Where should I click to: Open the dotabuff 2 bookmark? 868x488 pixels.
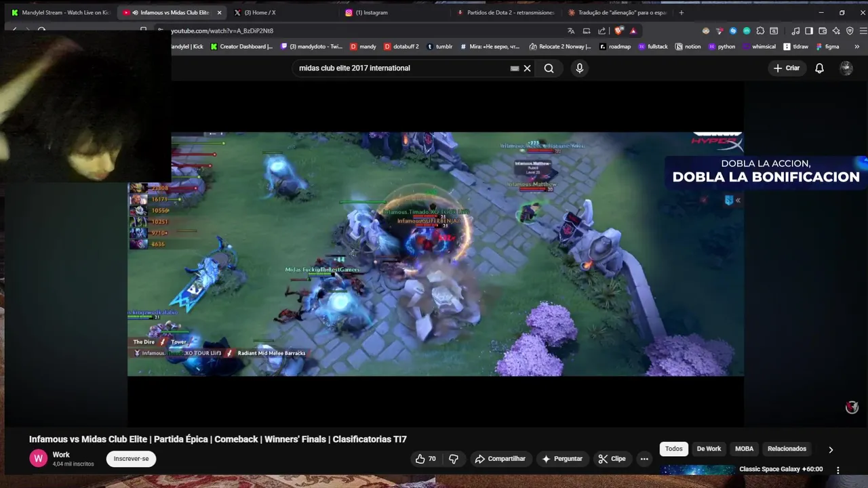pos(401,47)
